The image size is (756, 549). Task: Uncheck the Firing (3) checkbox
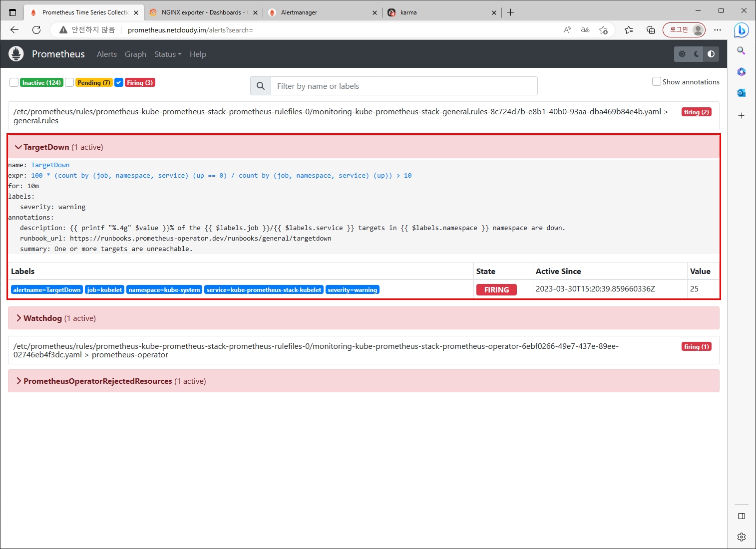[119, 82]
